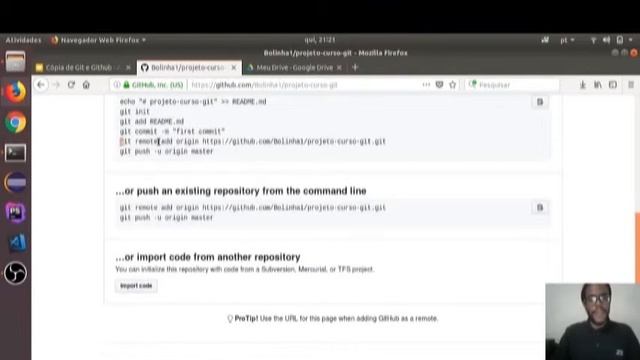Open a new browser tab
The image size is (640, 360).
click(x=355, y=67)
